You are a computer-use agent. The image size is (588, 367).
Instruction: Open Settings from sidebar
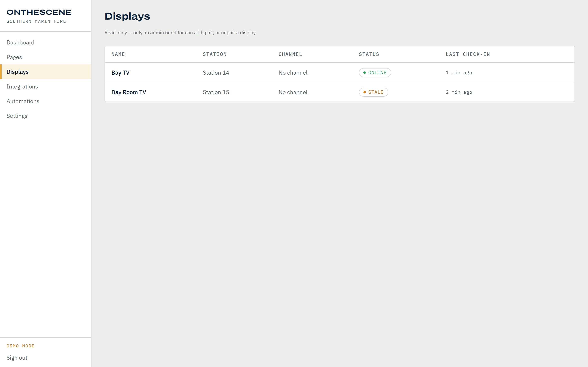(x=17, y=116)
